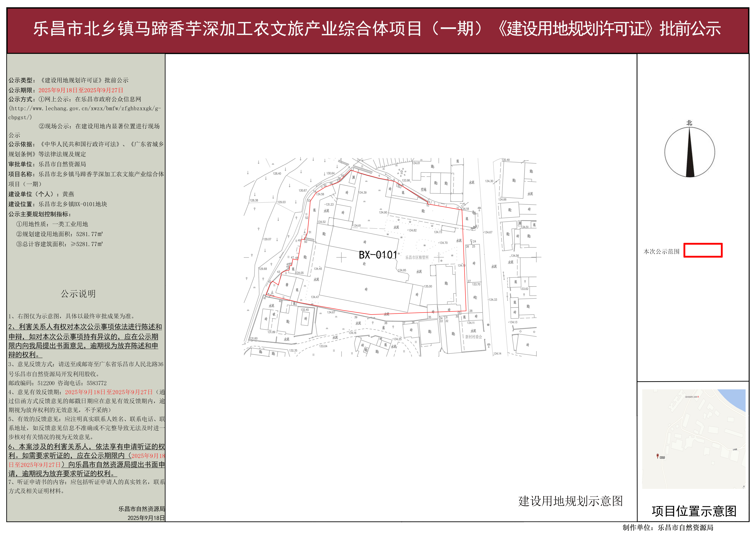This screenshot has height=535, width=756.
Task: Click the BX-0101 parcel label
Action: pyautogui.click(x=378, y=255)
